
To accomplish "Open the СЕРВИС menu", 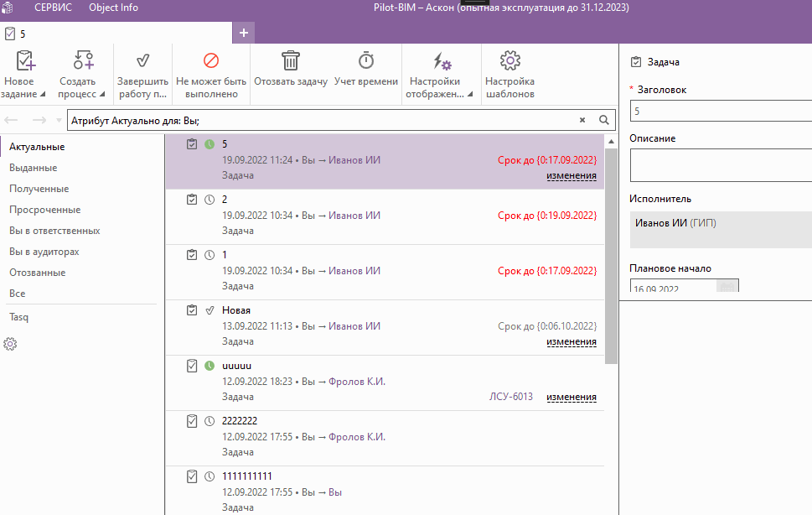I will (53, 8).
